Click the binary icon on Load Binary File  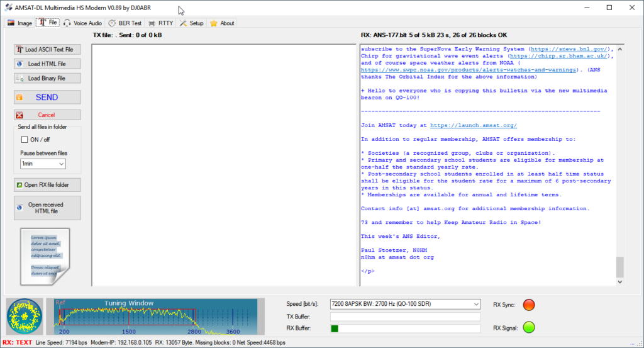pos(19,78)
